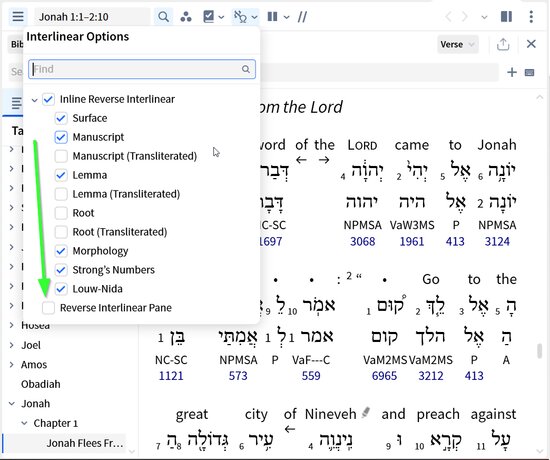
Task: Enable Lemma (Transliterated) checkbox
Action: [61, 194]
